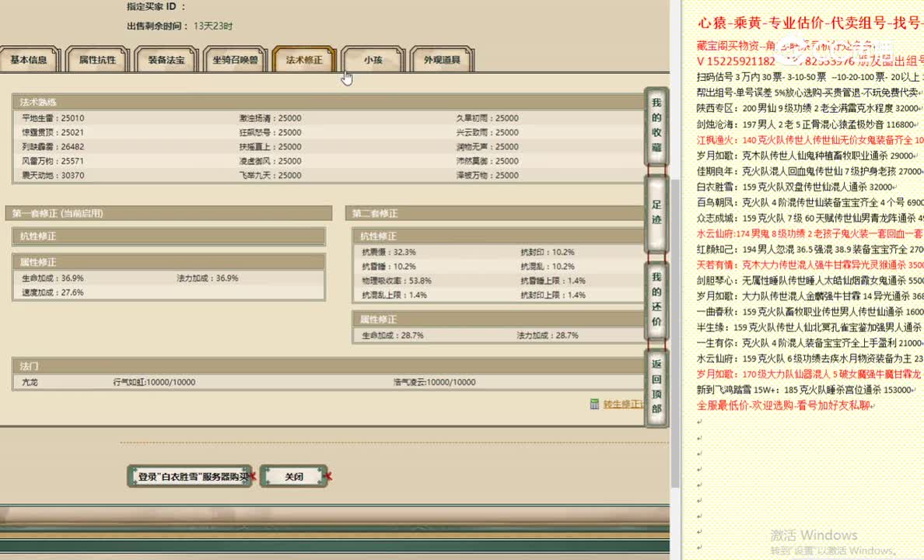Switch to the 属性抗性 tab
The width and height of the screenshot is (924, 560).
(x=98, y=60)
